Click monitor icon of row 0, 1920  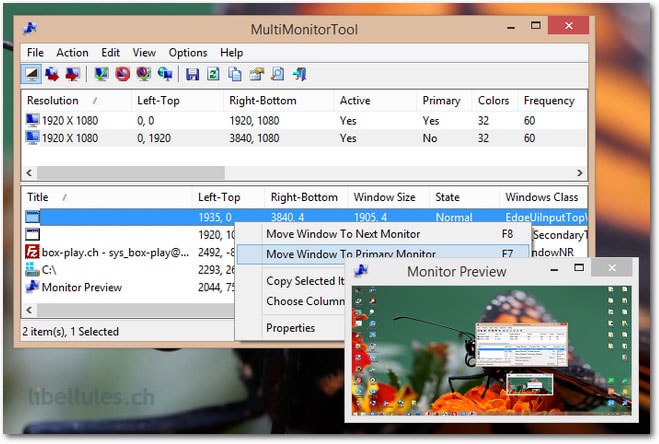point(32,138)
